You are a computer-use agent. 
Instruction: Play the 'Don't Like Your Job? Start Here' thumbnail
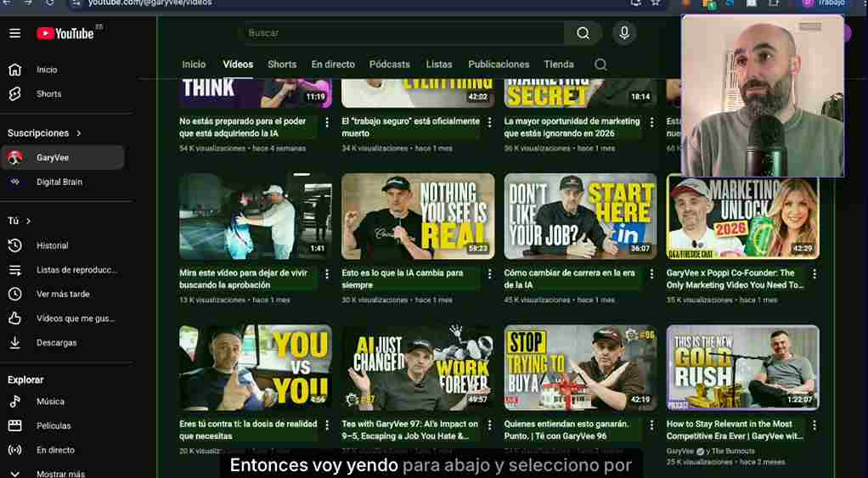pyautogui.click(x=580, y=217)
